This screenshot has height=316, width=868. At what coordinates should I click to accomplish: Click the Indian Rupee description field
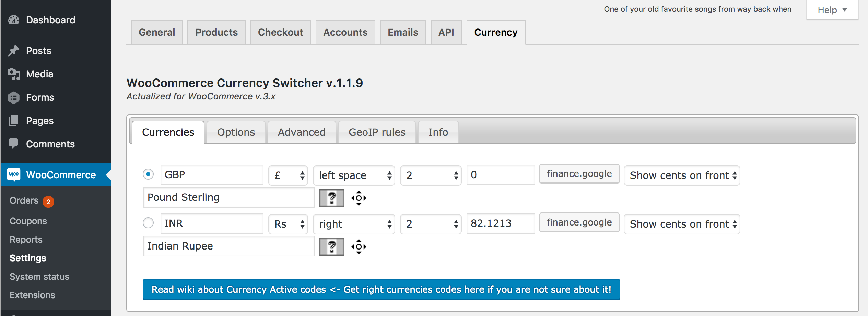(229, 246)
